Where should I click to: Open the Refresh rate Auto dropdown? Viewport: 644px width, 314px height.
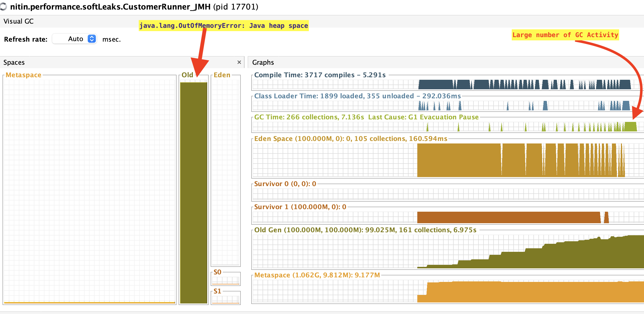click(74, 39)
